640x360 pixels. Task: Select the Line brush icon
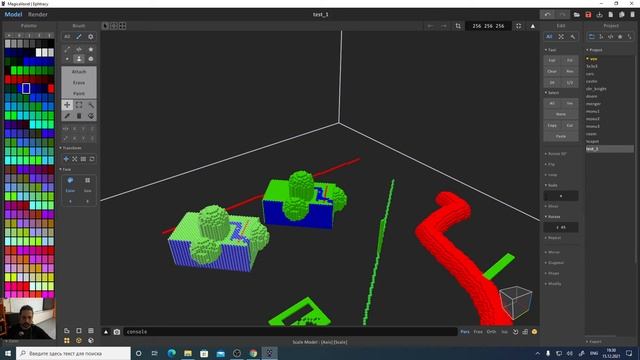67,49
